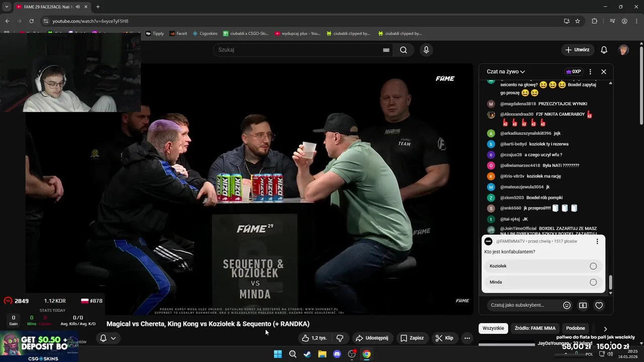The image size is (644, 362).
Task: Open ciubaldi x CSGO-Ski bookmark
Action: click(246, 34)
